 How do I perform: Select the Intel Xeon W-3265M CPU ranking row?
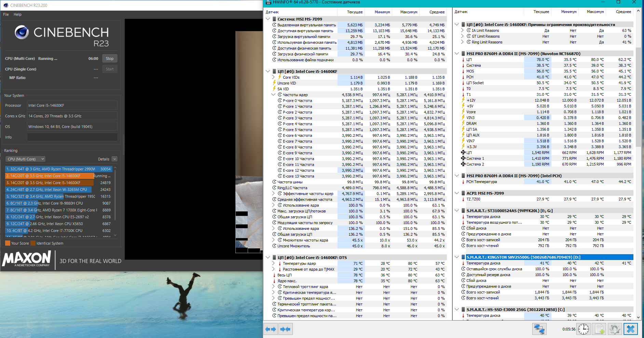(58, 190)
